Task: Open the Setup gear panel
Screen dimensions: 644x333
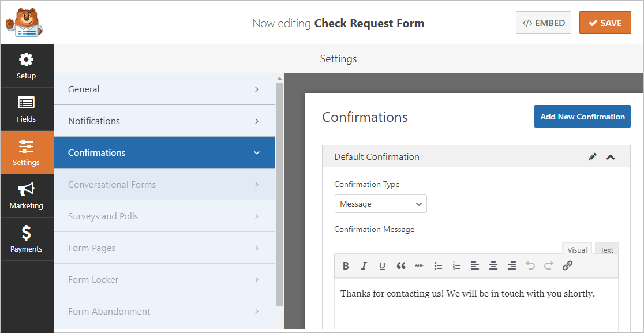Action: pos(27,66)
